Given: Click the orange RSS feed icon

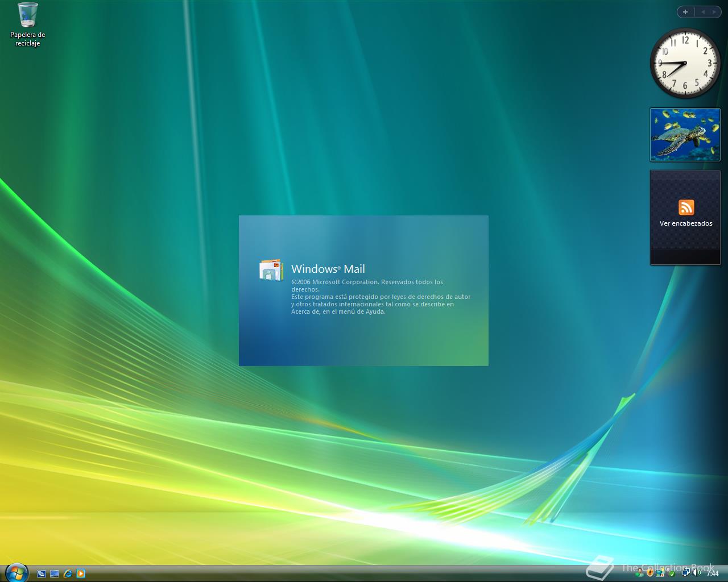Looking at the screenshot, I should point(686,207).
